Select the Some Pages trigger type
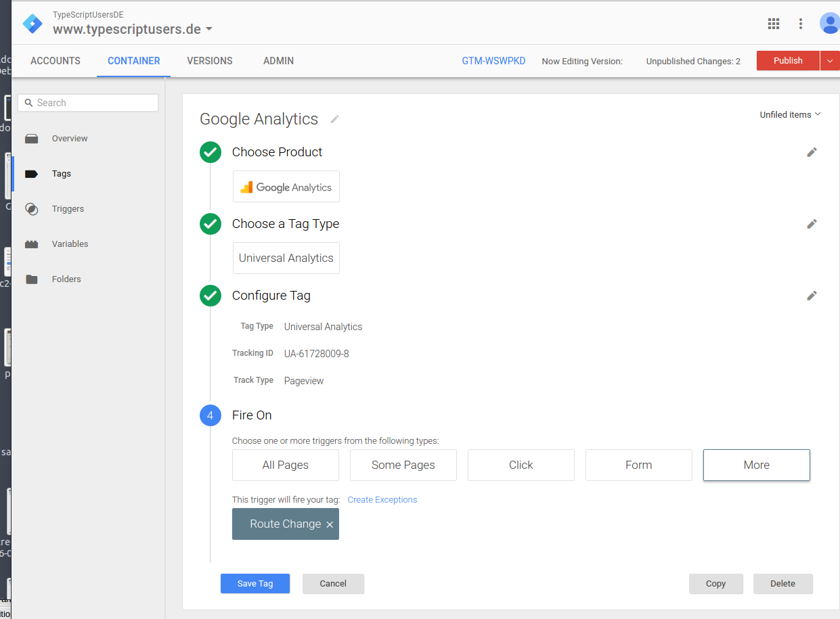Image resolution: width=840 pixels, height=619 pixels. [x=403, y=465]
